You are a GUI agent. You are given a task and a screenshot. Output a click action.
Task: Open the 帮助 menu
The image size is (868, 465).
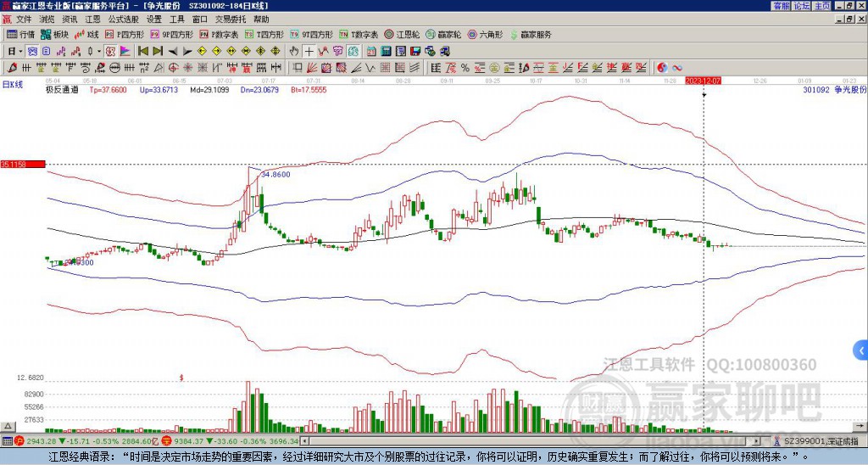(261, 20)
